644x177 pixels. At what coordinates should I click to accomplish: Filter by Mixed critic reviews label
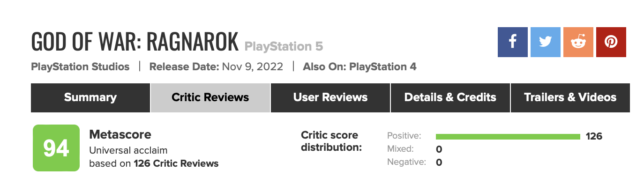400,149
